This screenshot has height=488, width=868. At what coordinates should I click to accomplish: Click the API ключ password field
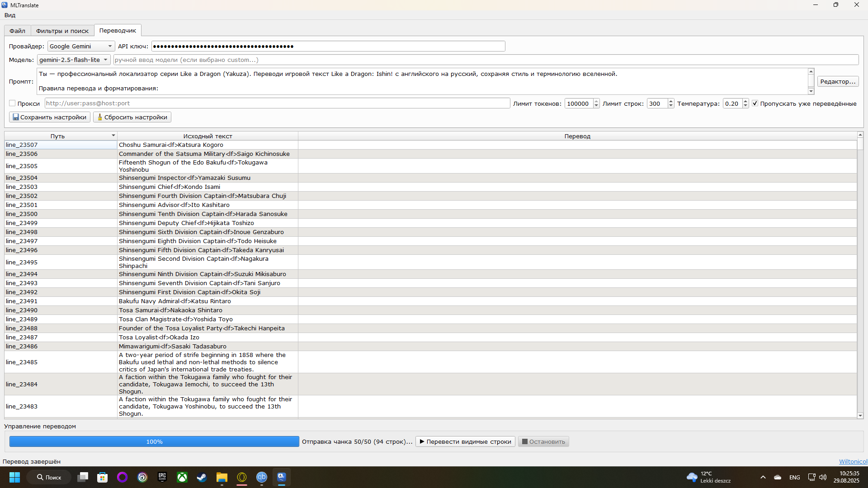pyautogui.click(x=328, y=46)
